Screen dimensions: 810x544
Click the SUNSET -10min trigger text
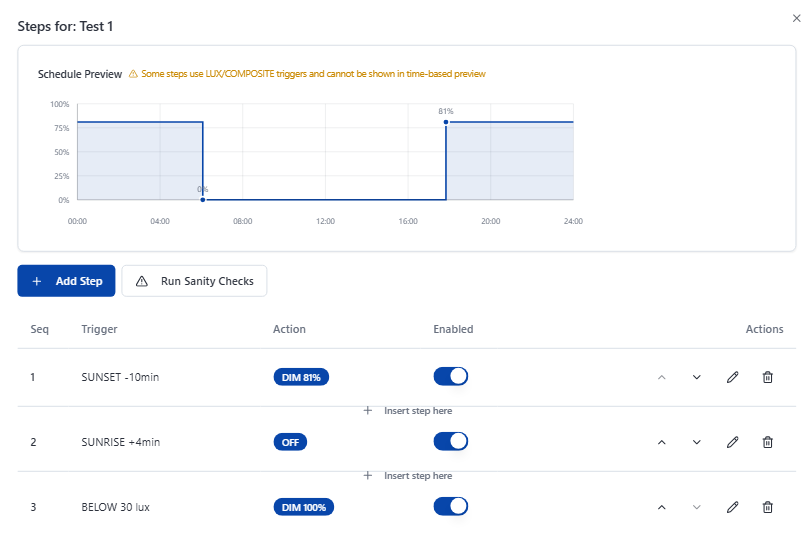coord(120,377)
